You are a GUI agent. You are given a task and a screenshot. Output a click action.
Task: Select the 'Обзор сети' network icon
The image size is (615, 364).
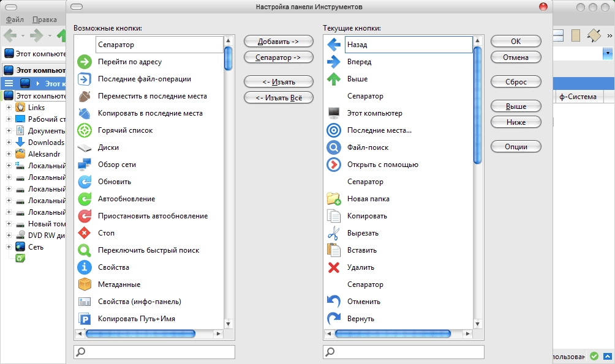[x=85, y=165]
